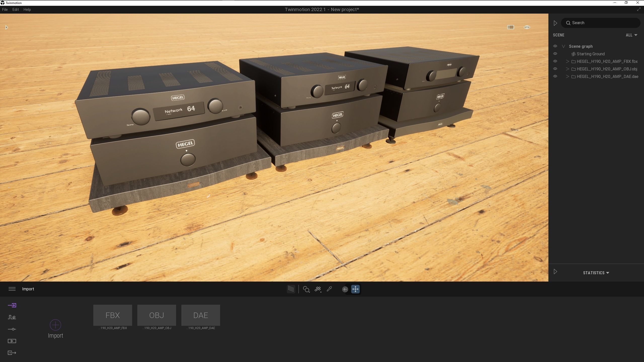This screenshot has width=644, height=362.
Task: Open the Context/Modeling sidebar icon
Action: tap(12, 317)
